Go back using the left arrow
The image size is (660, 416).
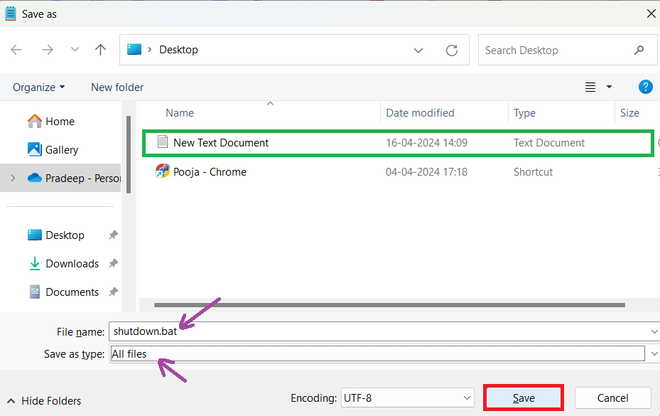coord(16,50)
